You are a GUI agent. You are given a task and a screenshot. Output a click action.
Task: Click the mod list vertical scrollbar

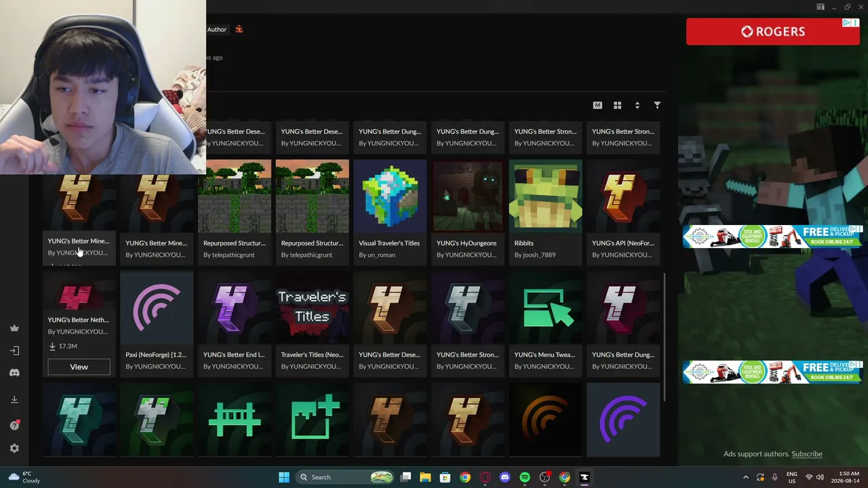665,336
